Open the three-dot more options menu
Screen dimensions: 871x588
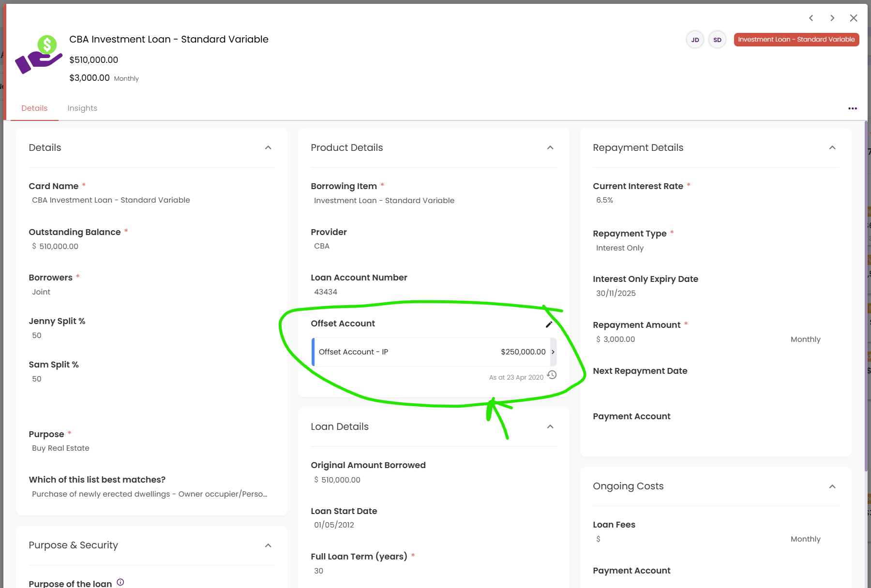[x=853, y=108]
